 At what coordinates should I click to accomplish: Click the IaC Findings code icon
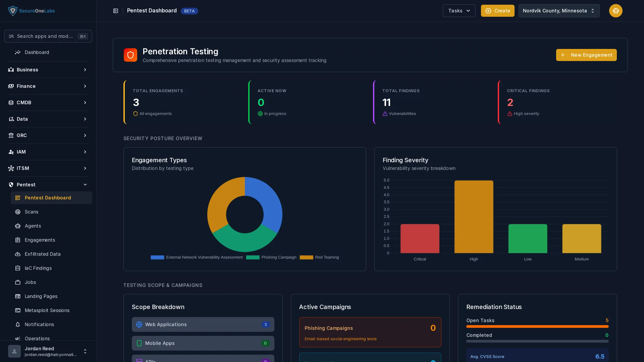[18, 268]
